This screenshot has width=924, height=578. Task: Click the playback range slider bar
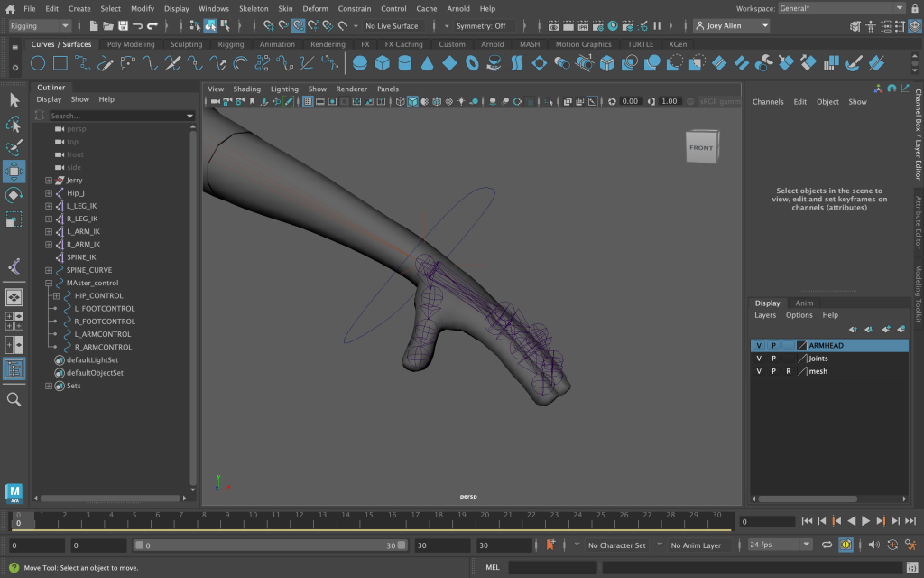pos(271,545)
